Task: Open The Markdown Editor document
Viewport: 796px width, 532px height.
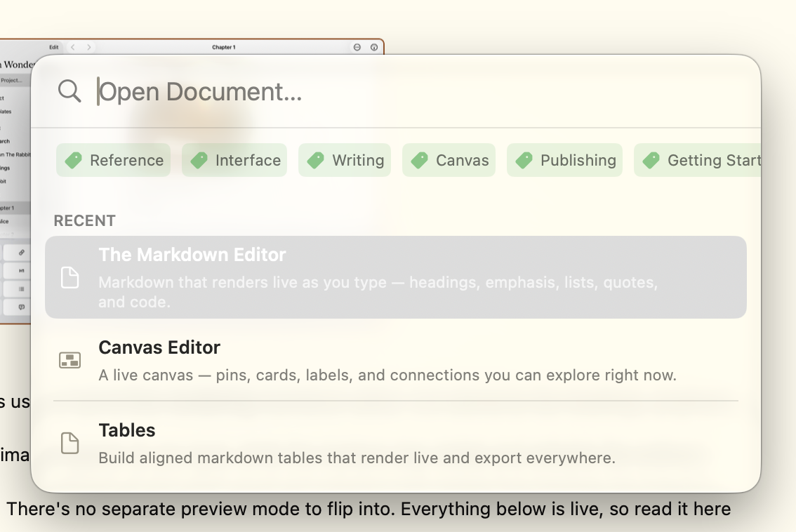Action: click(x=396, y=277)
